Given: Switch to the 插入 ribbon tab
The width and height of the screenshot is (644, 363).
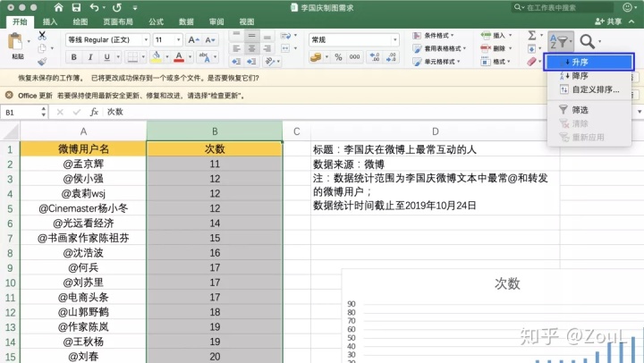Looking at the screenshot, I should click(x=50, y=21).
